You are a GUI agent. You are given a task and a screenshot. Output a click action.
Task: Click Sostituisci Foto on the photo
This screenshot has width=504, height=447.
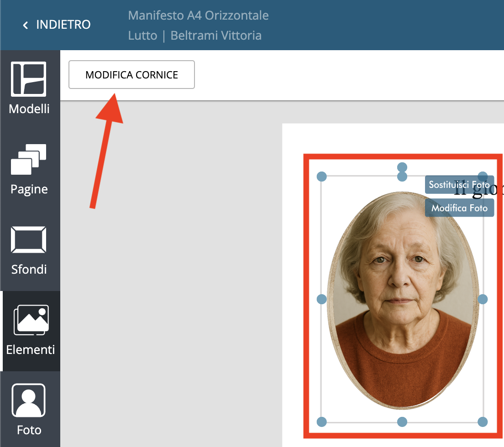point(459,185)
